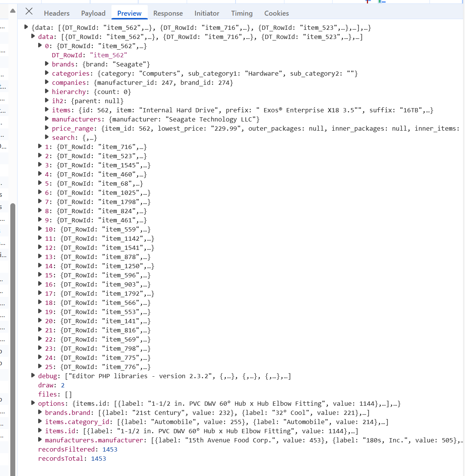Expand the ih2 parent null object
Image resolution: width=465 pixels, height=476 pixels.
pos(47,100)
